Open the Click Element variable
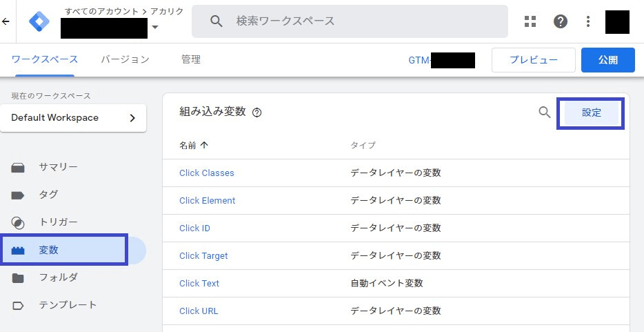 point(208,201)
